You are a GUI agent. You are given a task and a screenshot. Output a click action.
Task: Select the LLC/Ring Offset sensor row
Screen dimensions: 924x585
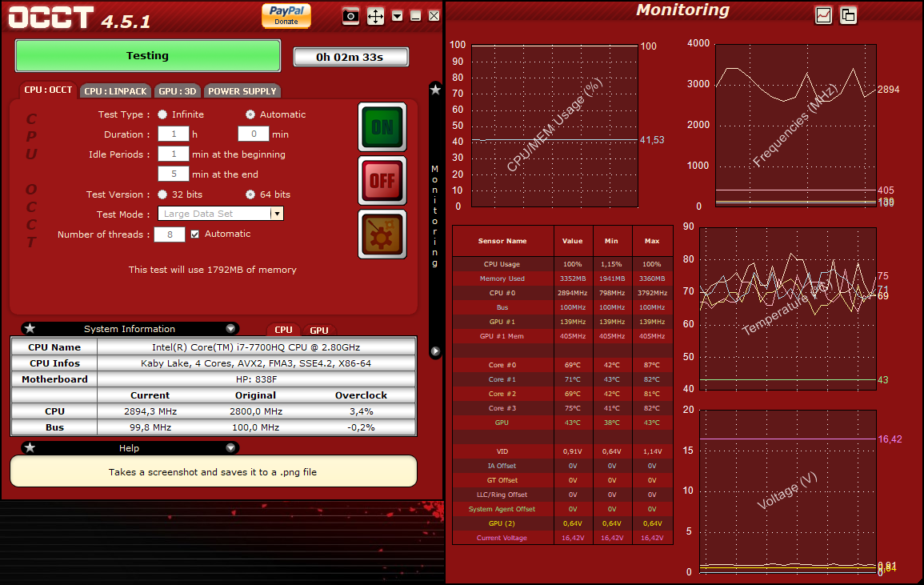click(x=562, y=495)
